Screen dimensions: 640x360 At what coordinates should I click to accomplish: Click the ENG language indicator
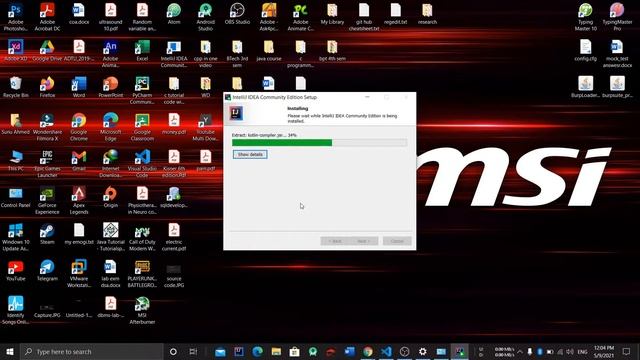[582, 351]
